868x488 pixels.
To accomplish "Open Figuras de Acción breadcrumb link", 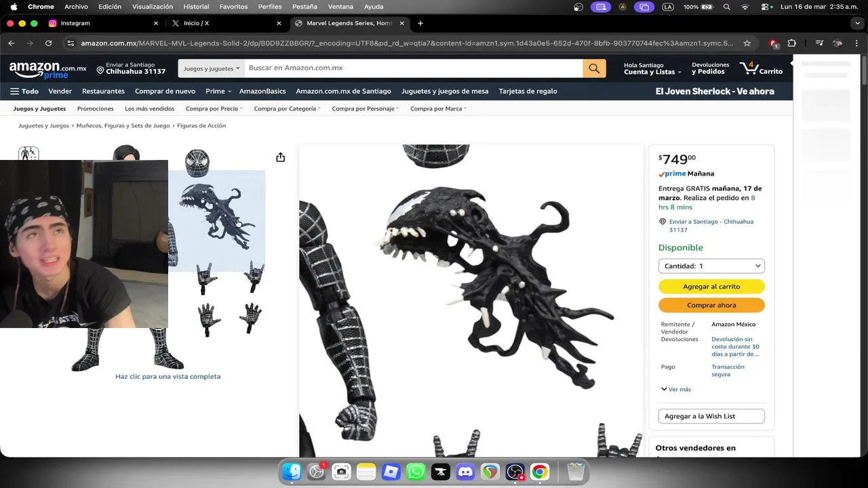I will coord(201,125).
